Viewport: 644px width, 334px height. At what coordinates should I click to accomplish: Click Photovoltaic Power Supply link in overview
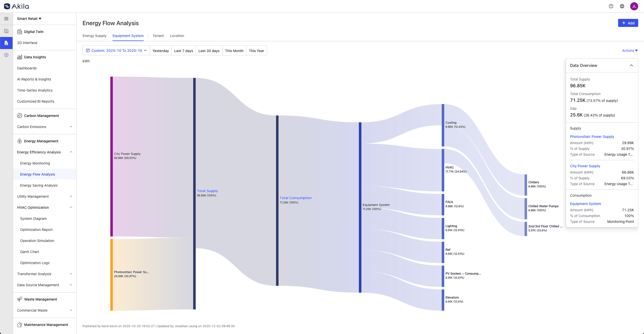(592, 137)
